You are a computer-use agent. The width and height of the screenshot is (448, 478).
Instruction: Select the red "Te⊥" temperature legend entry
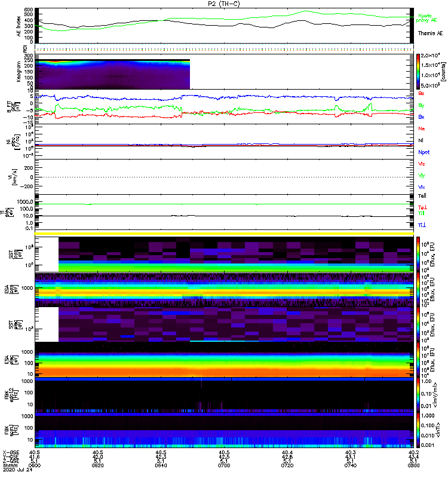422,207
